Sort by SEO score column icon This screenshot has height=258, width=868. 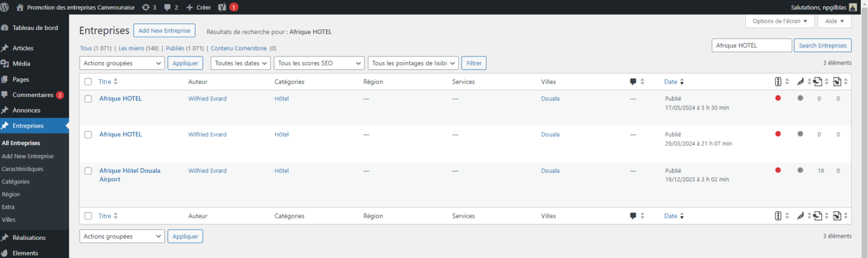click(x=778, y=82)
